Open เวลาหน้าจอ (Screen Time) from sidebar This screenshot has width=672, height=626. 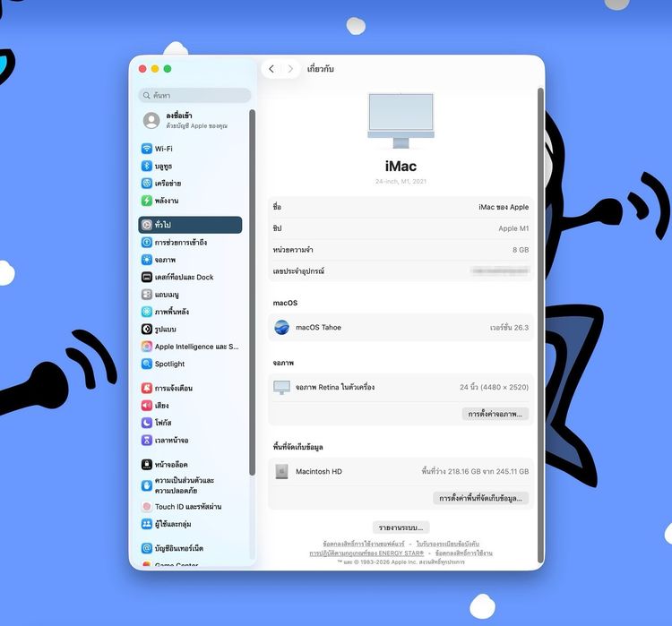171,440
